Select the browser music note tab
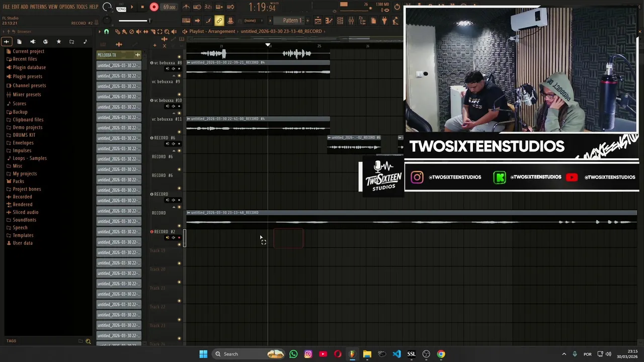644x362 pixels. [x=85, y=42]
